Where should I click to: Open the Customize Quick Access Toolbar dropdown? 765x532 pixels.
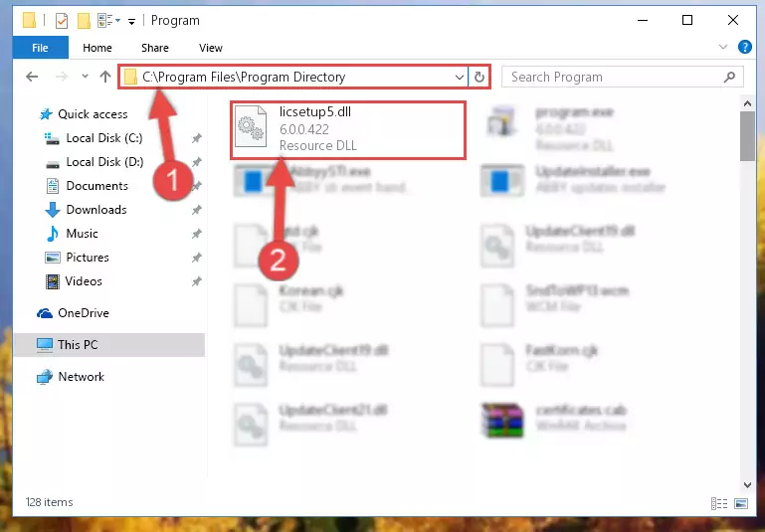(x=131, y=21)
